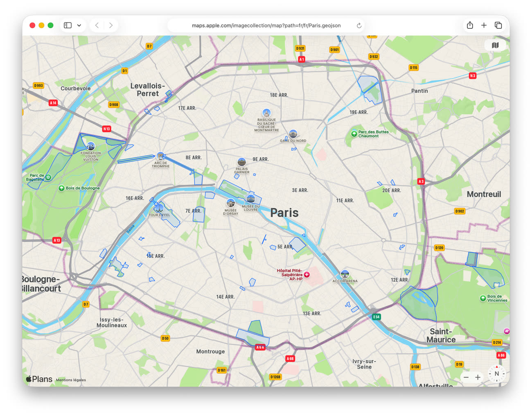This screenshot has height=416, width=532.
Task: Select the Basilique du Sacré-Cœur marker
Action: [266, 113]
